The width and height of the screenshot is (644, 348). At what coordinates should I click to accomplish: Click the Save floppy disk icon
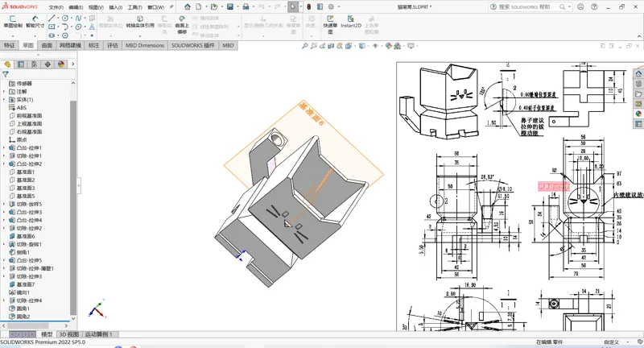pyautogui.click(x=230, y=6)
